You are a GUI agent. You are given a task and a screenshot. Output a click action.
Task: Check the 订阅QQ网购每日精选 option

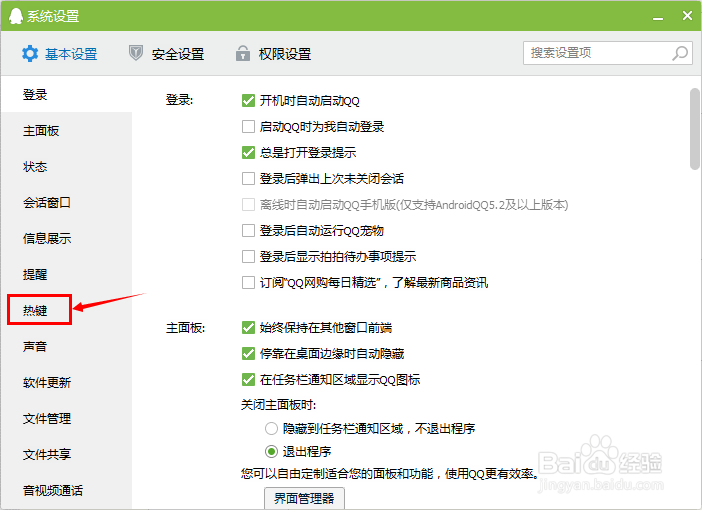click(x=248, y=283)
